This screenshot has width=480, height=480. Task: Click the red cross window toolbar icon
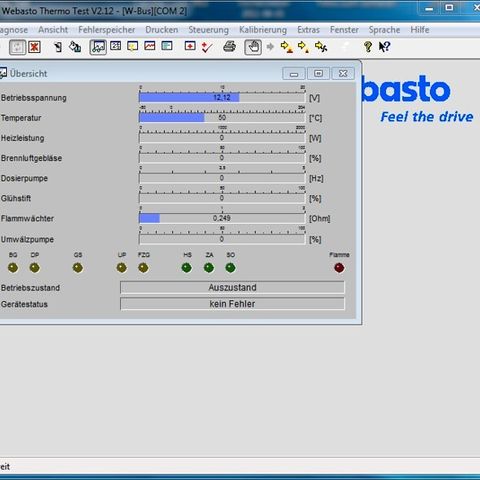click(x=190, y=46)
